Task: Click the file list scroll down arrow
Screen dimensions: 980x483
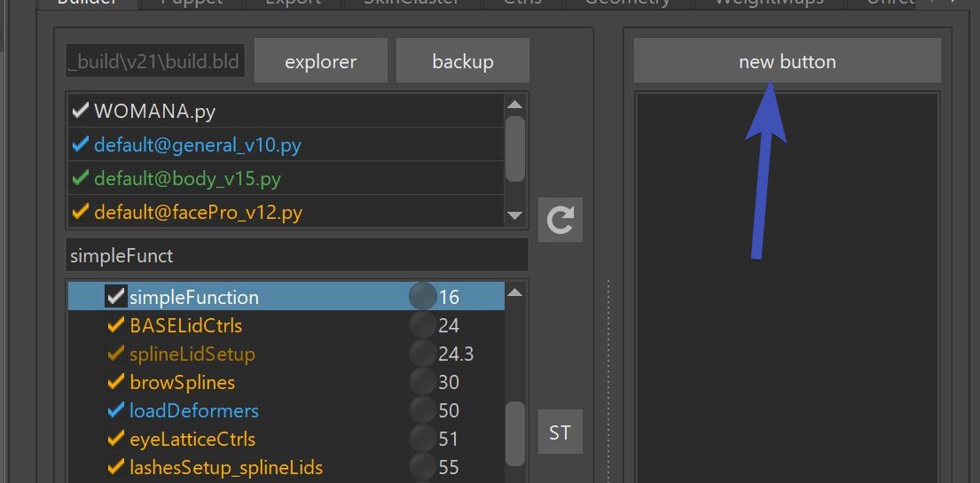Action: point(514,215)
